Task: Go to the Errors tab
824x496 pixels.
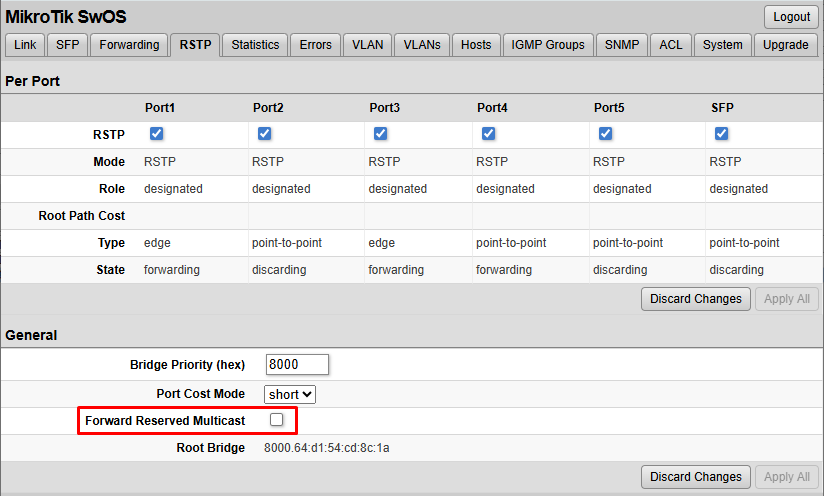Action: point(316,45)
